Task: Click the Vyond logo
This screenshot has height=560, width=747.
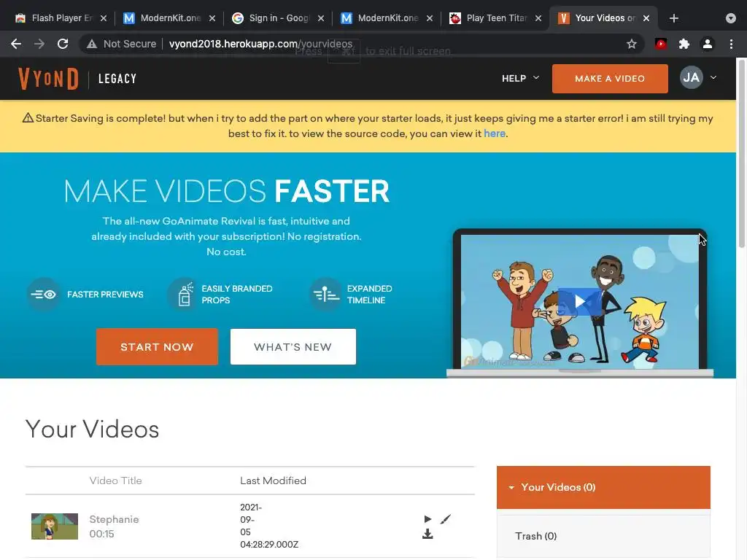Action: click(x=48, y=79)
